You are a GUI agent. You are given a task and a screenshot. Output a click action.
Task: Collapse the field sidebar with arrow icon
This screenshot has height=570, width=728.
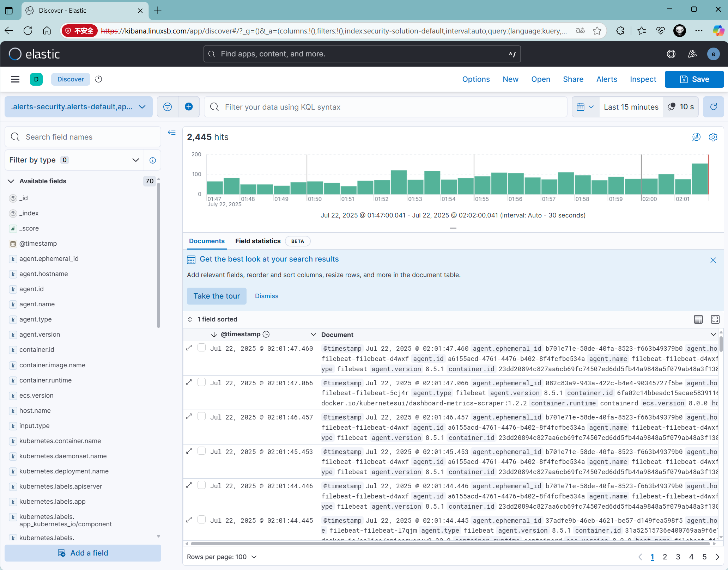(172, 133)
